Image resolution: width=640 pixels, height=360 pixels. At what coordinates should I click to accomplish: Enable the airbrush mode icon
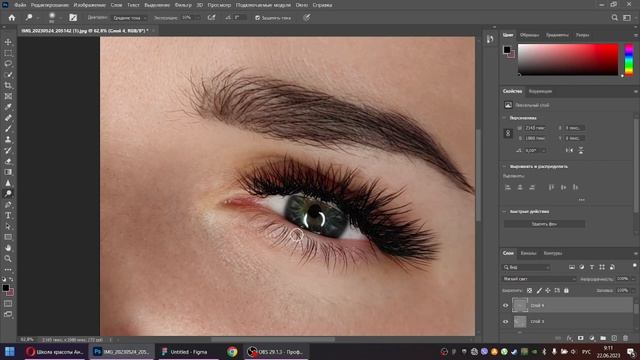tap(211, 18)
